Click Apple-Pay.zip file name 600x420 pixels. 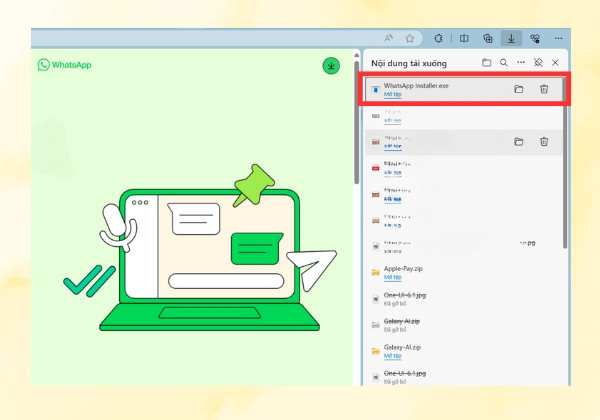point(403,269)
